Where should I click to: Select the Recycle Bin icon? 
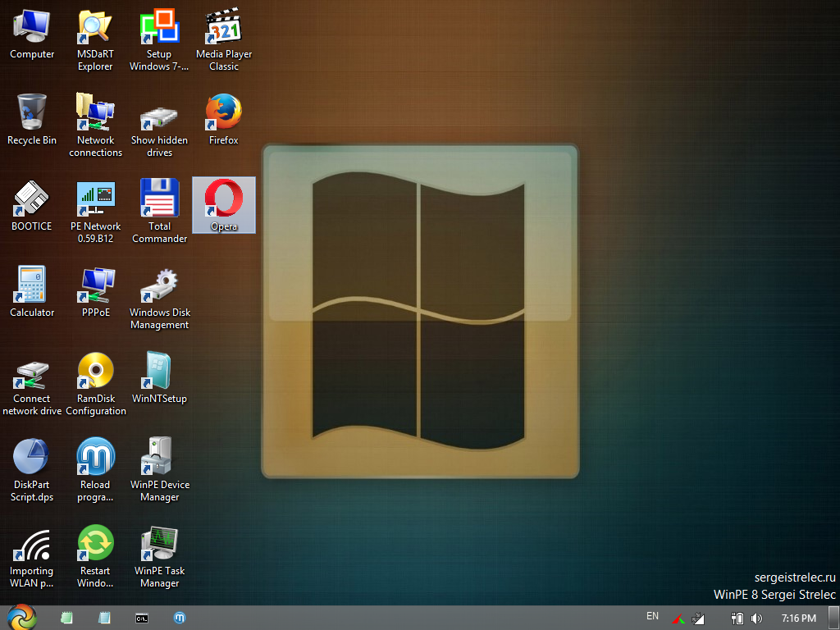click(x=32, y=120)
